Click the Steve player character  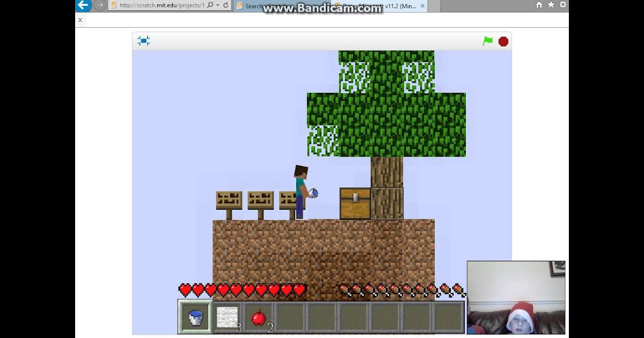point(302,192)
